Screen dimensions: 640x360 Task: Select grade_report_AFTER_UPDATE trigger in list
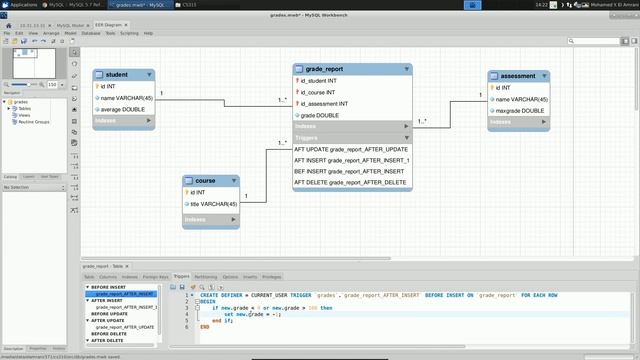point(125,327)
